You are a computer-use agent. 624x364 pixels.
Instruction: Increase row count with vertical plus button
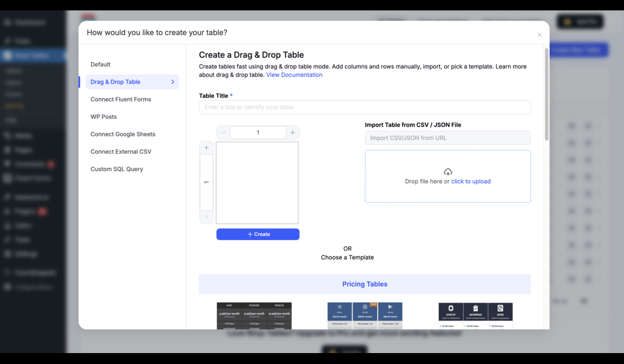(x=206, y=148)
